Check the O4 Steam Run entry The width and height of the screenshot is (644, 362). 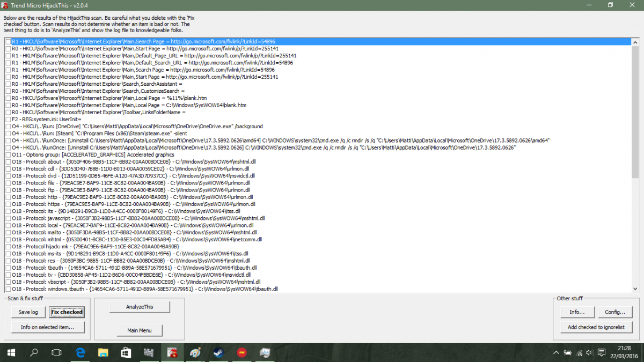point(8,134)
